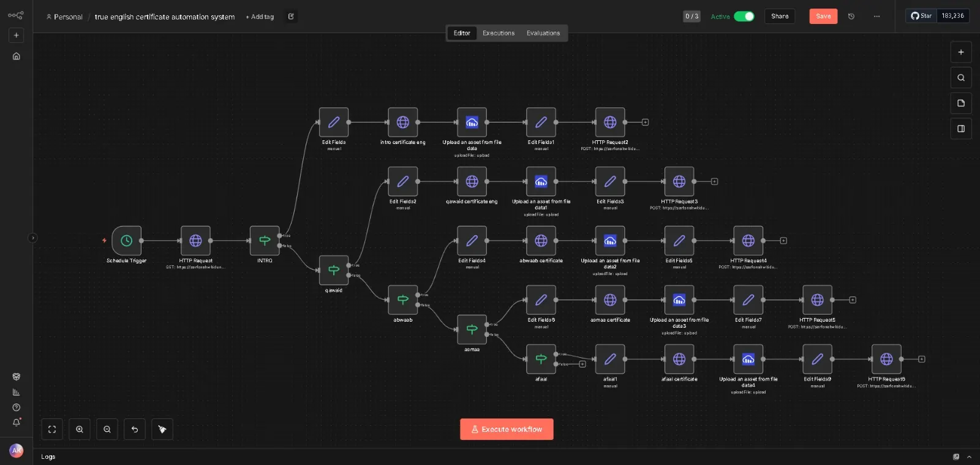Viewport: 980px width, 465px height.
Task: Go to the home overview
Action: click(17, 56)
